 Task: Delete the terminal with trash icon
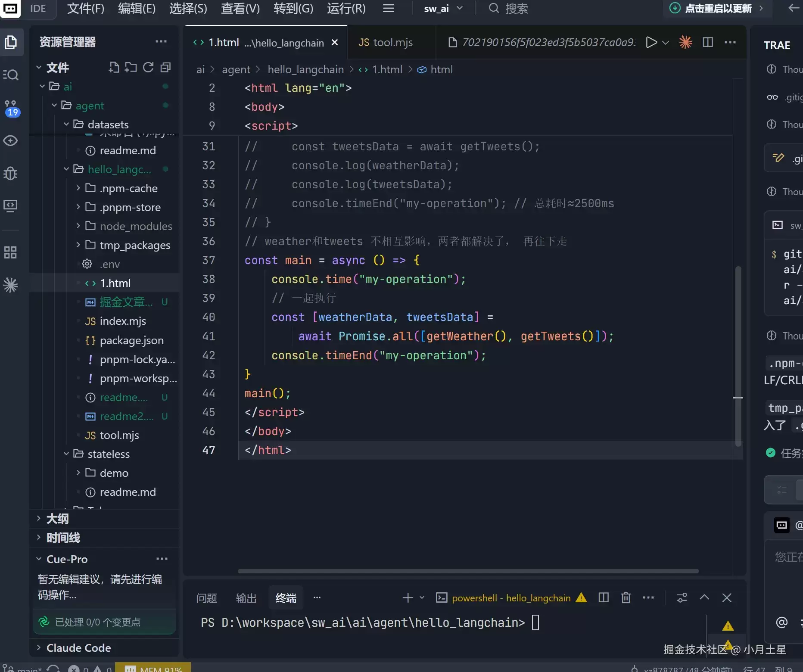626,597
